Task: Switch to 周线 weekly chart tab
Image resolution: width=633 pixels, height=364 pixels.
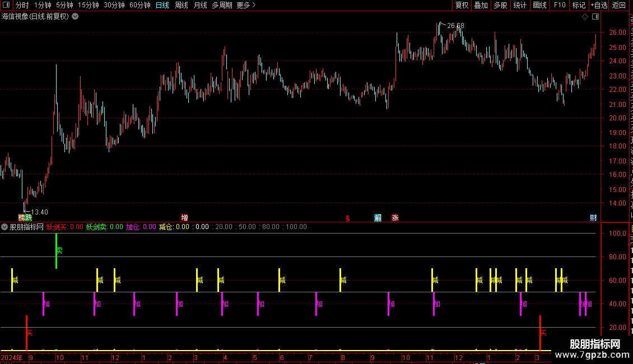Action: pyautogui.click(x=181, y=5)
